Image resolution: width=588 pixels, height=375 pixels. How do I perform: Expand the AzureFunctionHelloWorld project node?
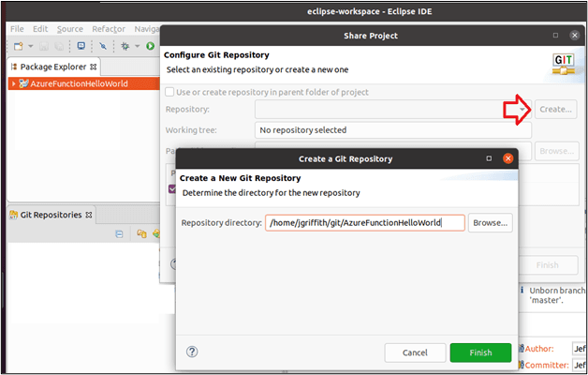pyautogui.click(x=13, y=83)
